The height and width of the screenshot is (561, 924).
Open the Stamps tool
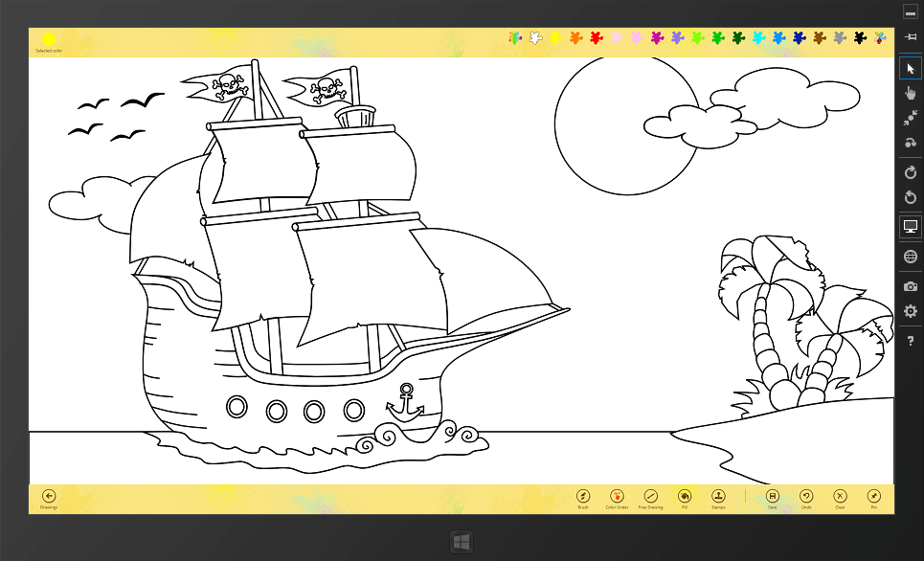(718, 496)
